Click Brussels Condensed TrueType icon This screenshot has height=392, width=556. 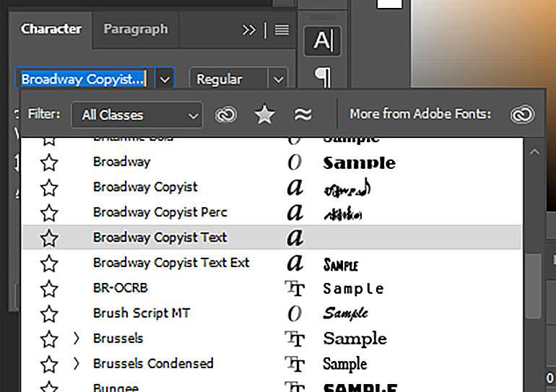(x=295, y=364)
